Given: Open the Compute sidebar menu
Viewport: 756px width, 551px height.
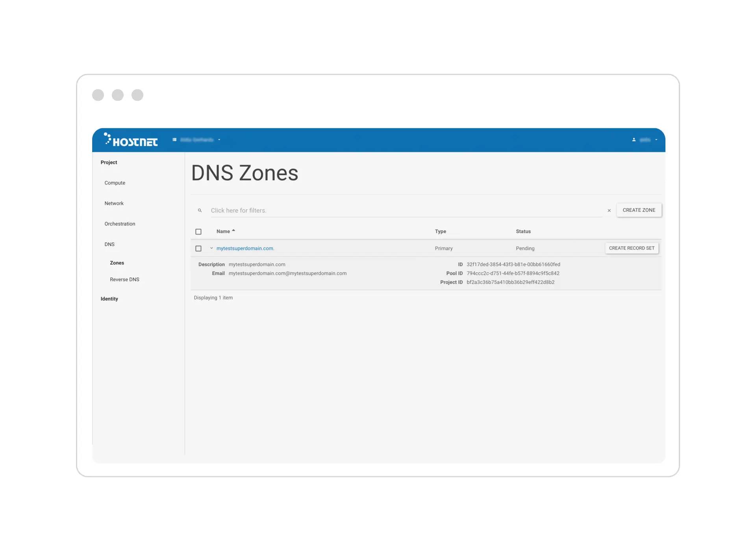Looking at the screenshot, I should (115, 183).
